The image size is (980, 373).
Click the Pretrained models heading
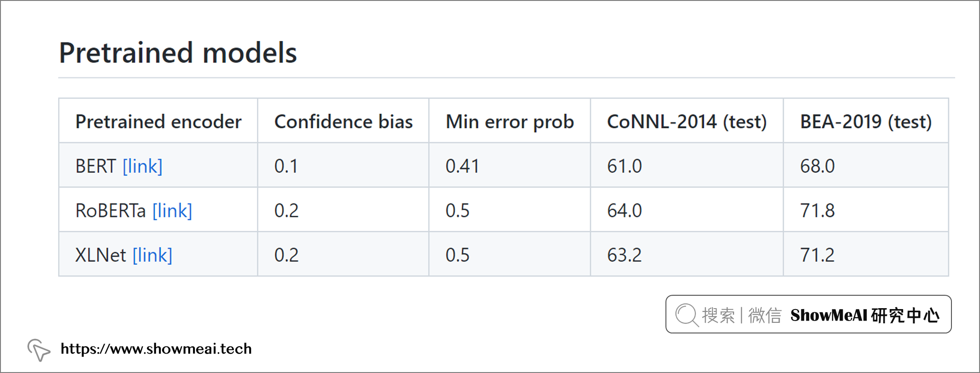[178, 53]
